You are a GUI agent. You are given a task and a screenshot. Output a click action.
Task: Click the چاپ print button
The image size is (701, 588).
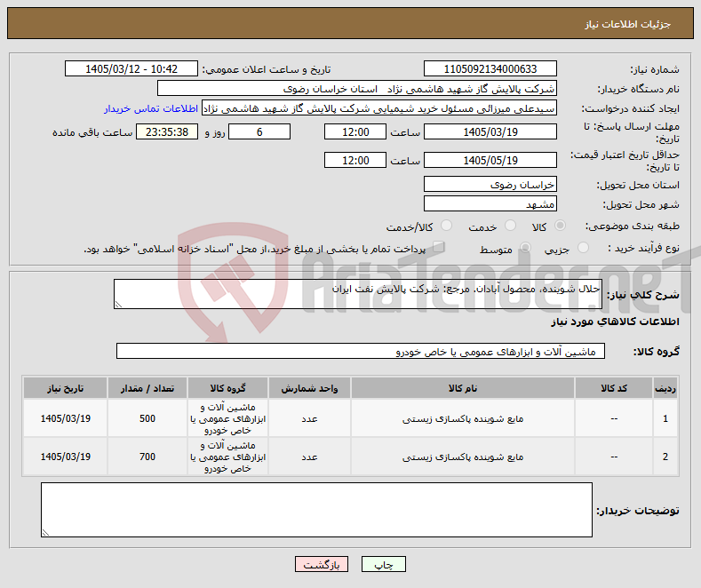(384, 564)
